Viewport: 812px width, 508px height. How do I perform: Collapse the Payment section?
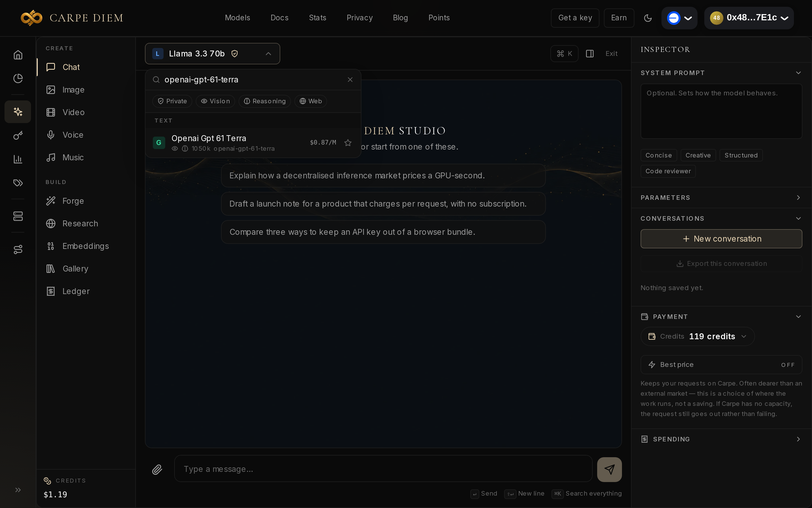pos(721,316)
